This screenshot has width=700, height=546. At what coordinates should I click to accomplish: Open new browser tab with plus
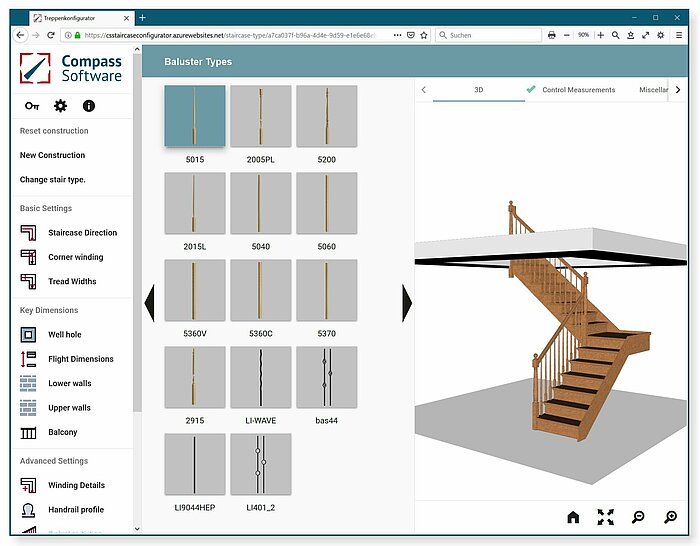(142, 17)
